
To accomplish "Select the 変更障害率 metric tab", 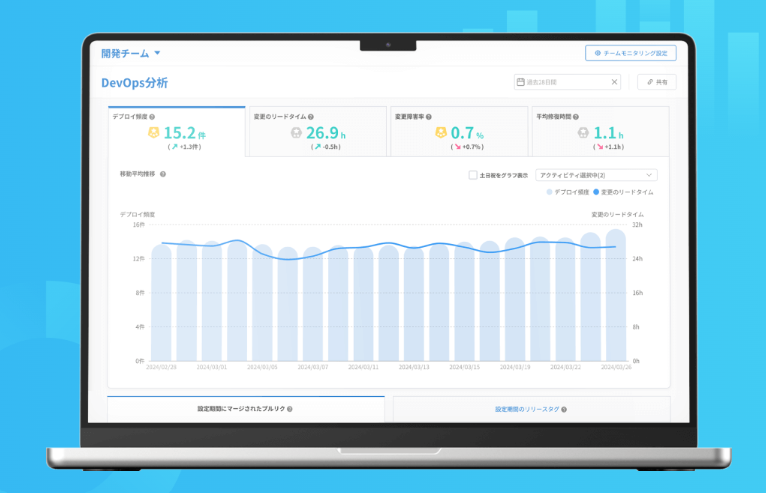I will (x=459, y=131).
